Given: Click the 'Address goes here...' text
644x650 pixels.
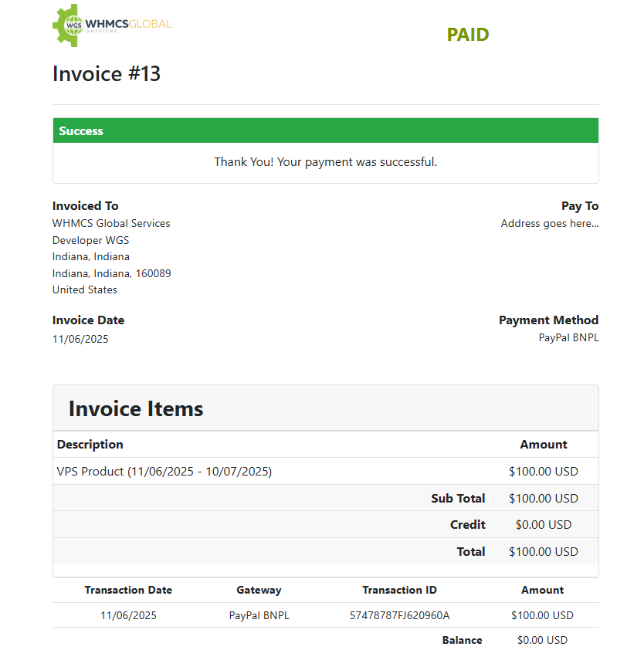Looking at the screenshot, I should 549,223.
